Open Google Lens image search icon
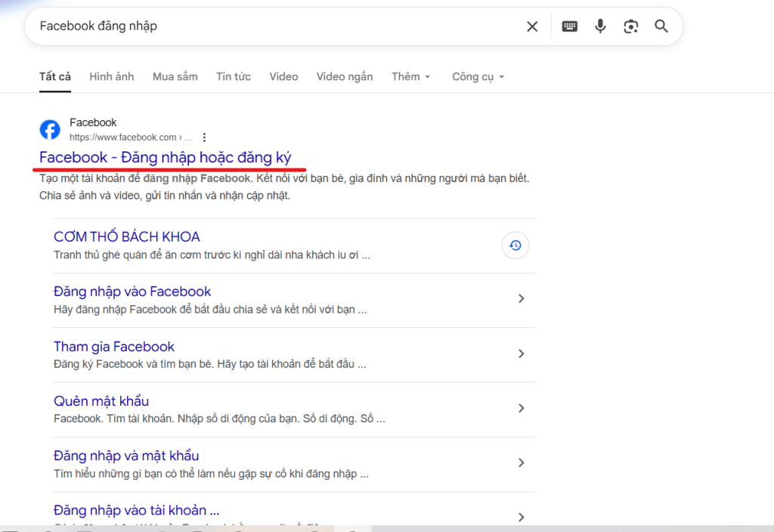 tap(630, 26)
